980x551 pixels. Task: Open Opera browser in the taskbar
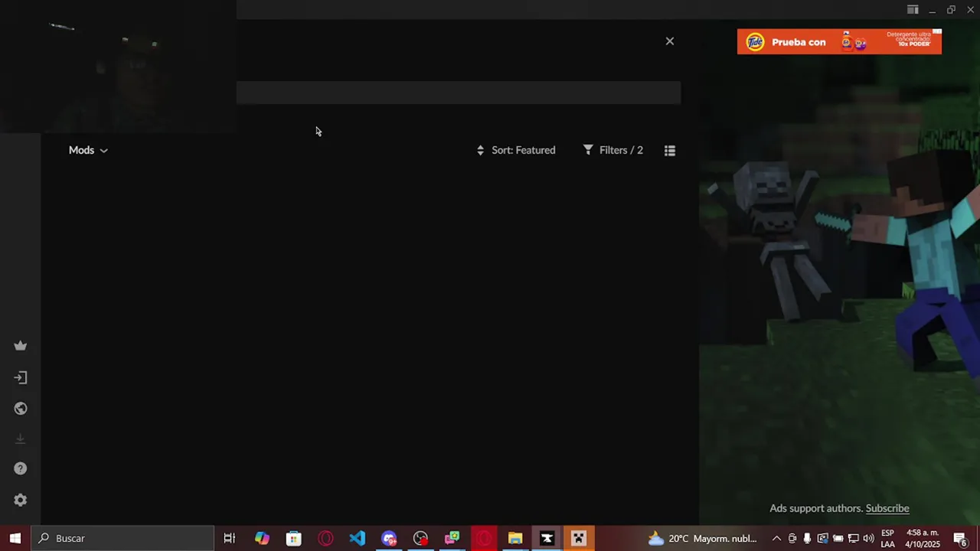point(325,538)
